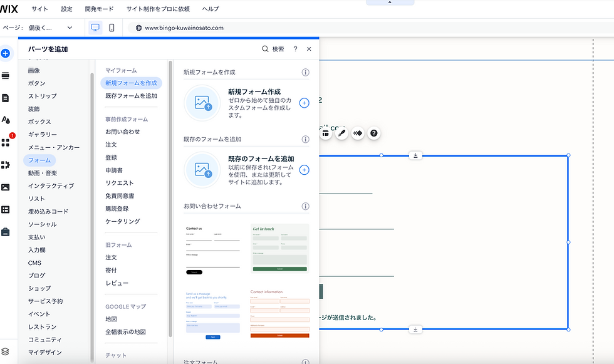Choose the orange Contact information form template
Image resolution: width=614 pixels, height=364 pixels.
point(279,314)
